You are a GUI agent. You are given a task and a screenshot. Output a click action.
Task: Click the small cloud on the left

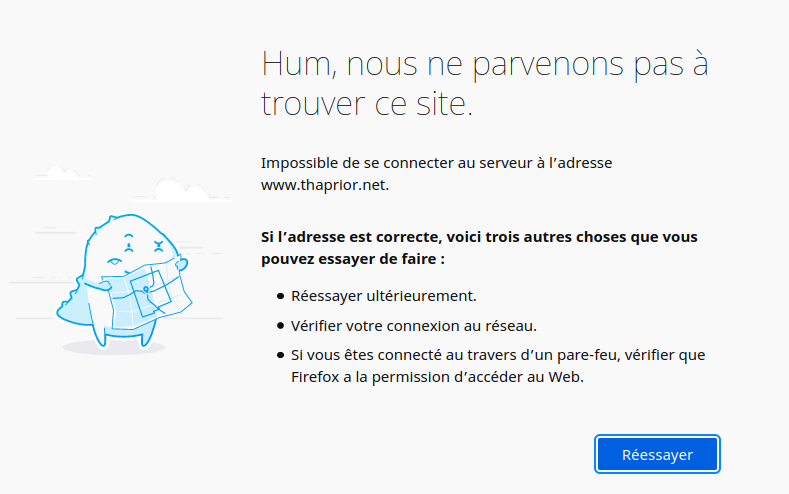[62, 173]
